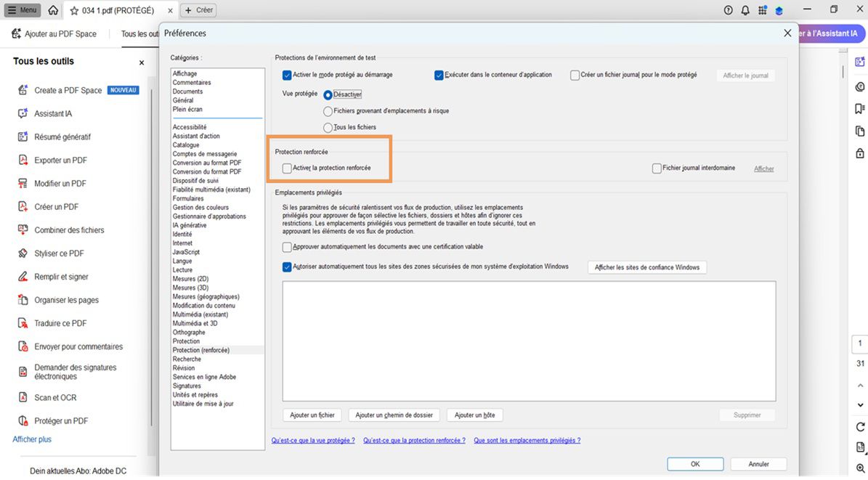The image size is (868, 480).
Task: Click Ajouter un hôte button
Action: pos(475,415)
